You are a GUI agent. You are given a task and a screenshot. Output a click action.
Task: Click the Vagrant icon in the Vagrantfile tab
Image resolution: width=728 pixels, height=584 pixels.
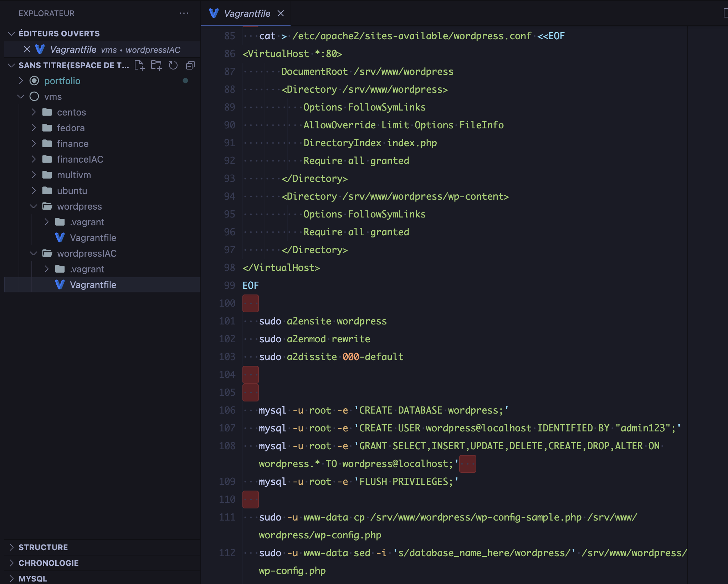pos(214,13)
